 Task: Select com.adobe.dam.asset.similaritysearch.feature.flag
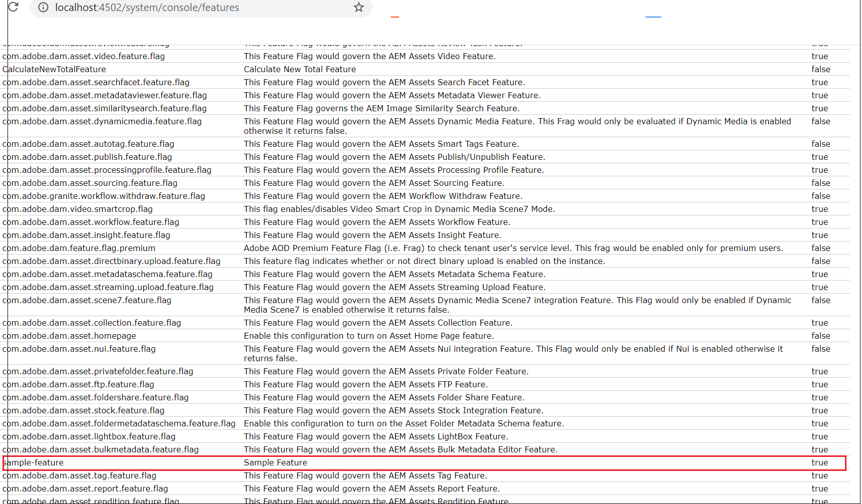(104, 108)
